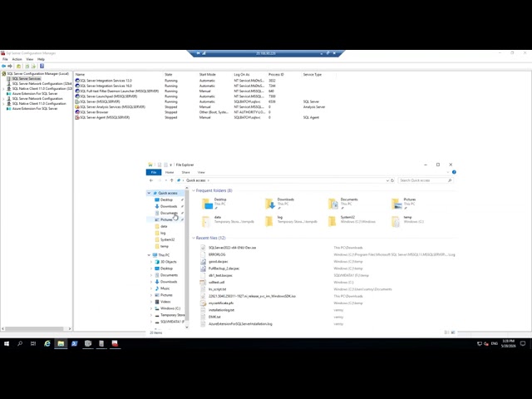Click the State column header

tap(169, 74)
